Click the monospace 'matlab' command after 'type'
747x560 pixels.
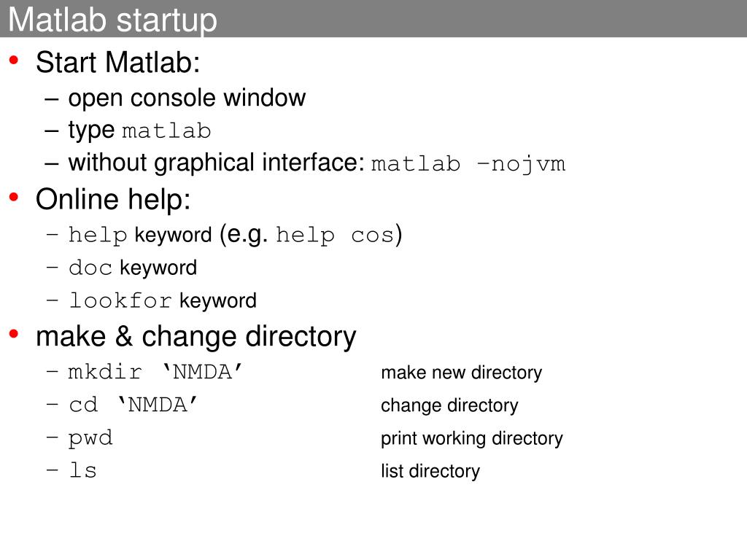[166, 131]
